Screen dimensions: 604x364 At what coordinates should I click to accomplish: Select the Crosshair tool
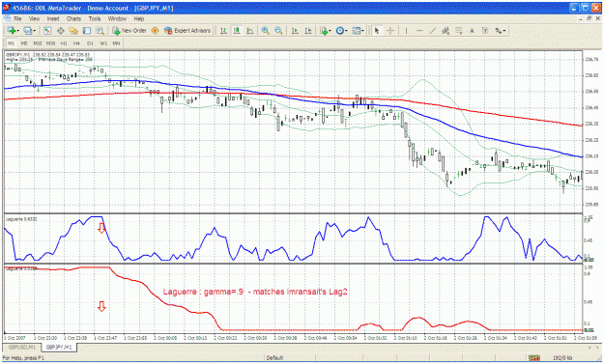pos(390,31)
